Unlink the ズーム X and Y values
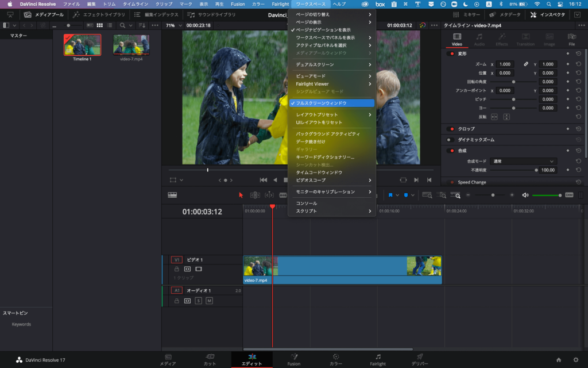This screenshot has height=368, width=588. point(526,64)
